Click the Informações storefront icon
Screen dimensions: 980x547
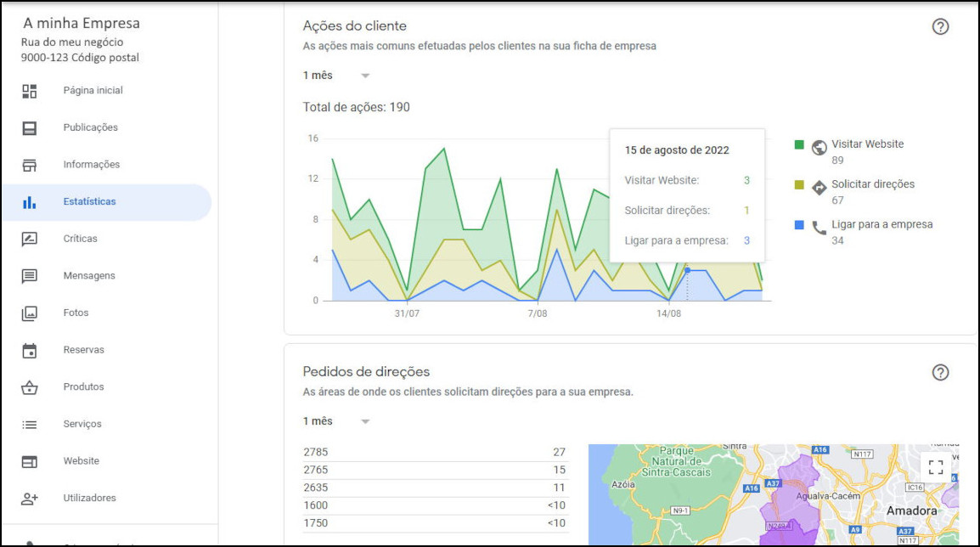click(x=30, y=165)
